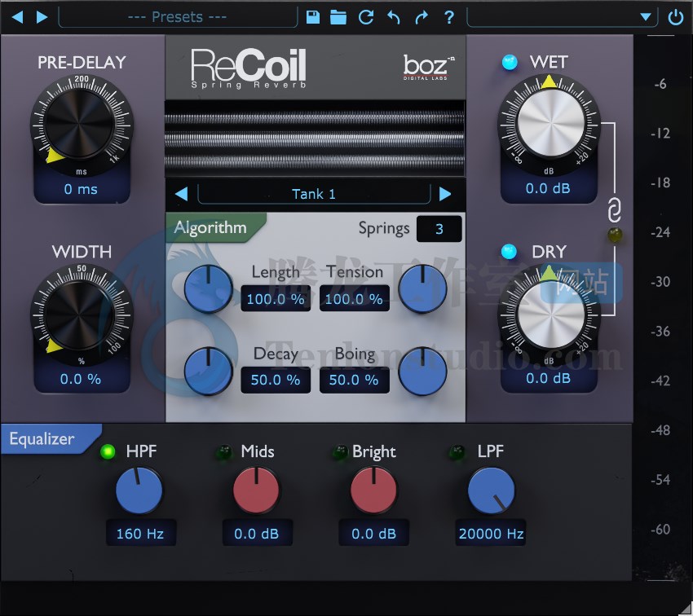Click the Width knob
This screenshot has height=616, width=693.
point(81,314)
